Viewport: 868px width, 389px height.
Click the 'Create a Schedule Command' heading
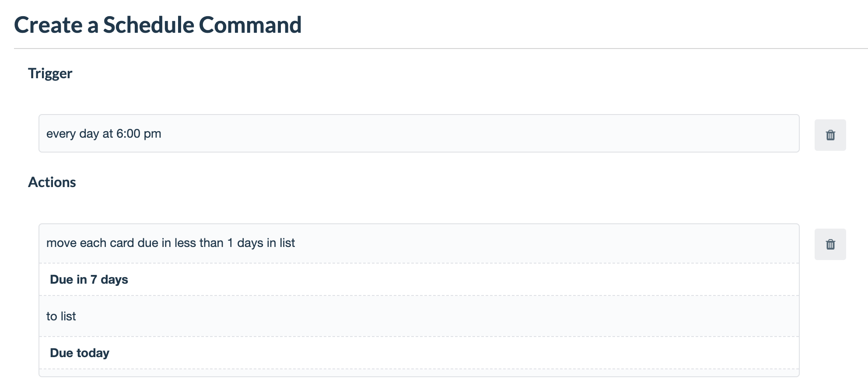pyautogui.click(x=157, y=25)
